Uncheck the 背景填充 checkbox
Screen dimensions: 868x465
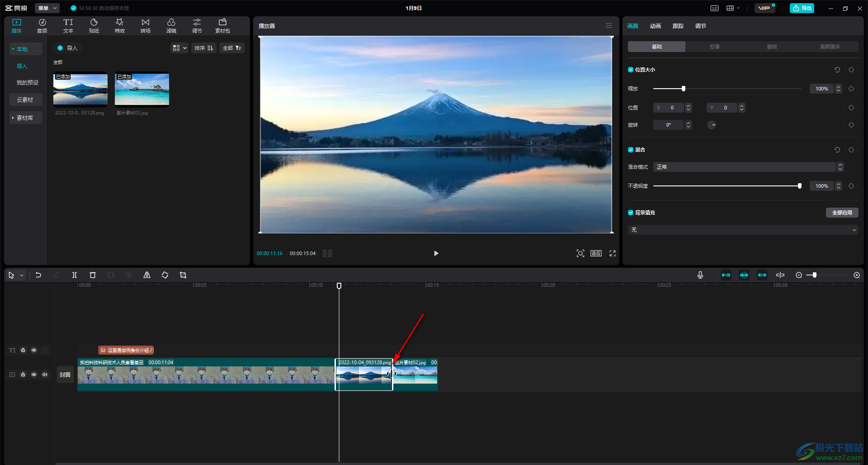tap(631, 213)
